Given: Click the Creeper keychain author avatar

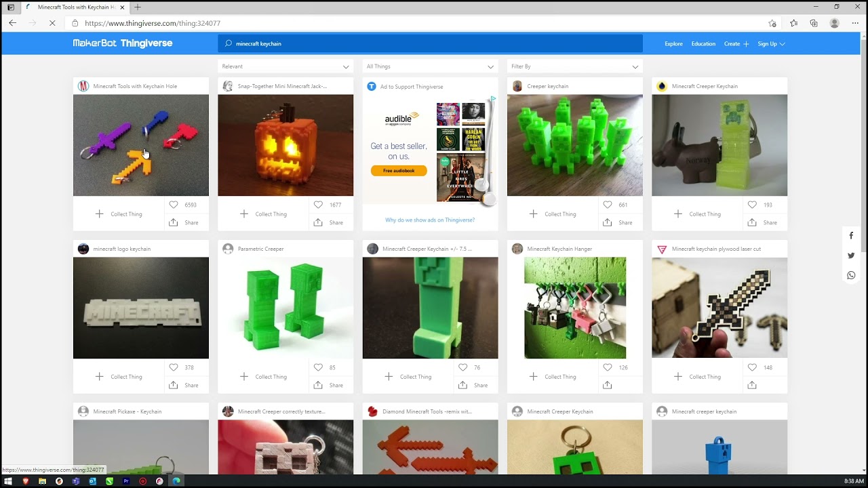Looking at the screenshot, I should tap(517, 86).
